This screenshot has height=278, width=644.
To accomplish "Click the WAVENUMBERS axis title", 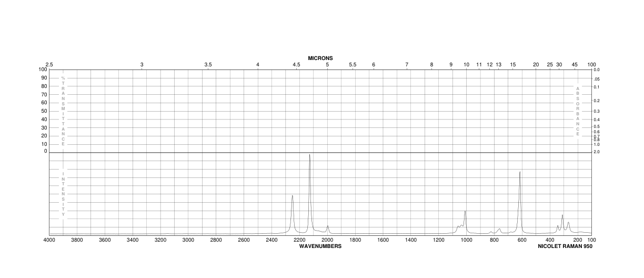I will click(320, 246).
